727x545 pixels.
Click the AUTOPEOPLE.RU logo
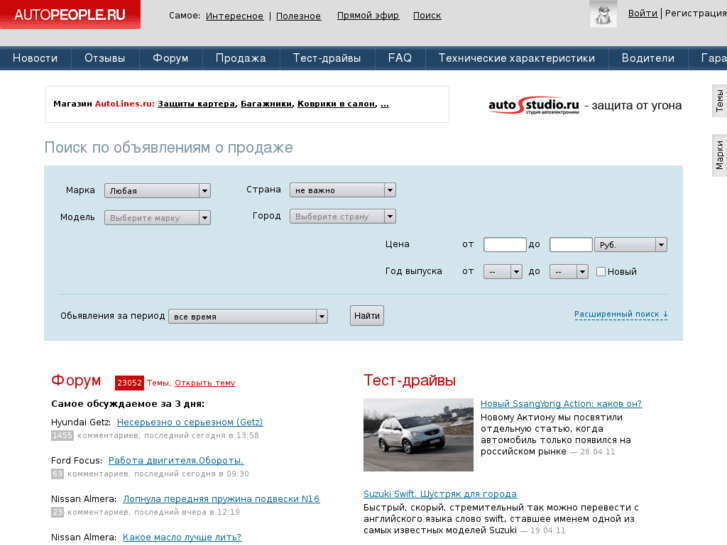pos(70,14)
